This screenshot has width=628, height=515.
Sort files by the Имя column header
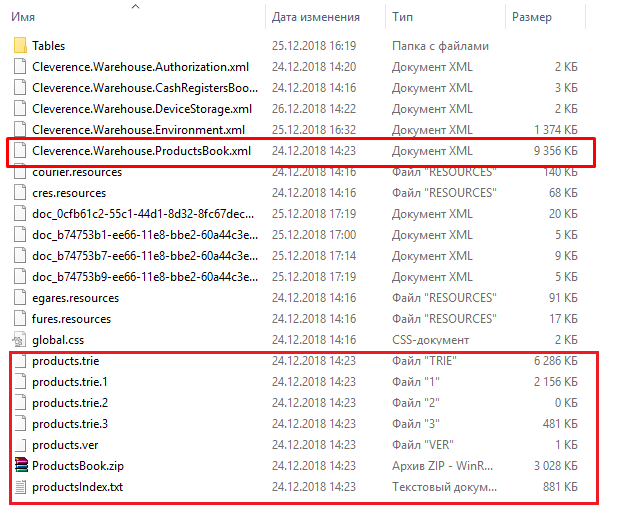tap(23, 17)
